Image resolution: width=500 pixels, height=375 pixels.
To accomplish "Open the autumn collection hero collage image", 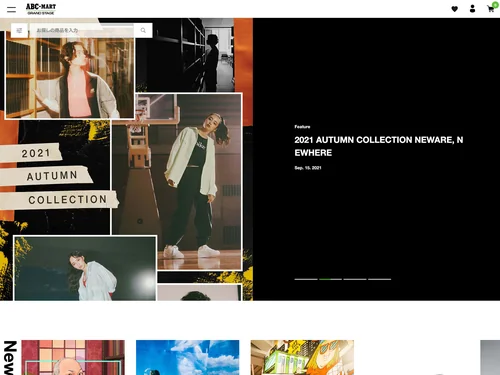I will (x=126, y=159).
